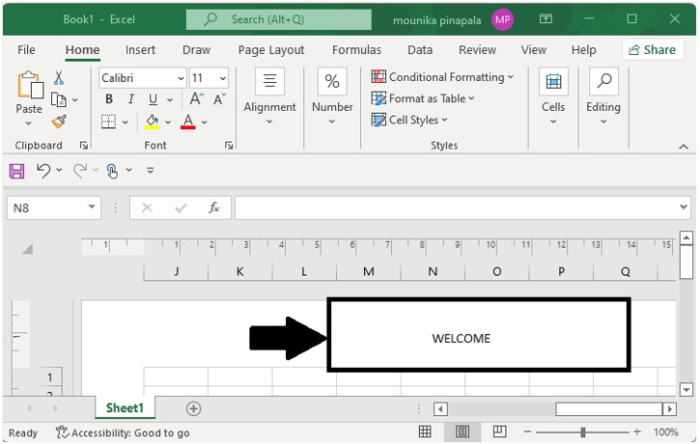Switch to the Draw tab
Viewport: 700px width, 444px height.
(196, 50)
